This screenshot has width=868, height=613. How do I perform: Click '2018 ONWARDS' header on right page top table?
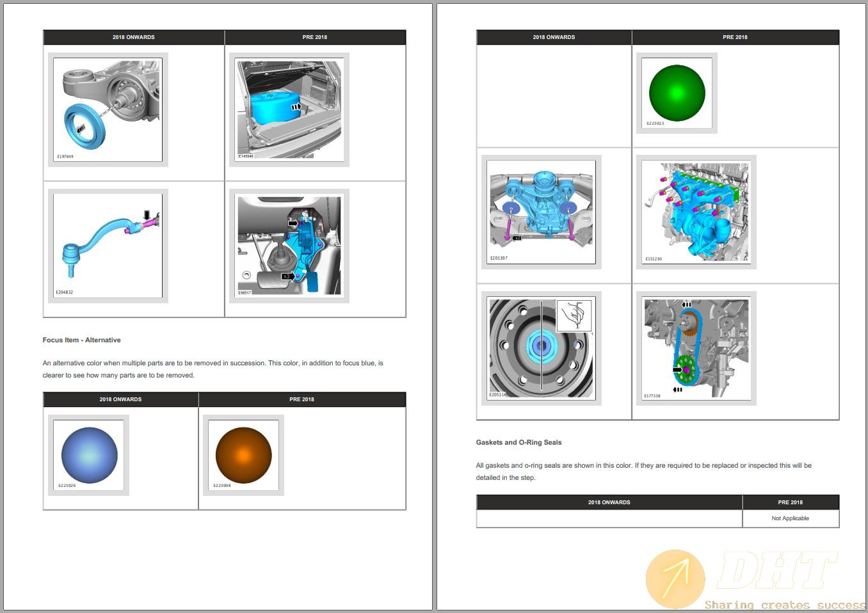click(554, 37)
